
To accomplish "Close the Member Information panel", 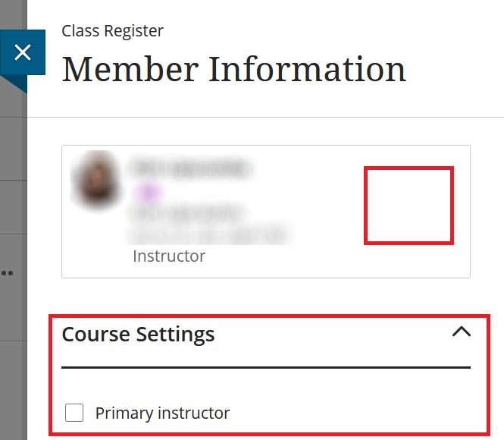I will (23, 52).
